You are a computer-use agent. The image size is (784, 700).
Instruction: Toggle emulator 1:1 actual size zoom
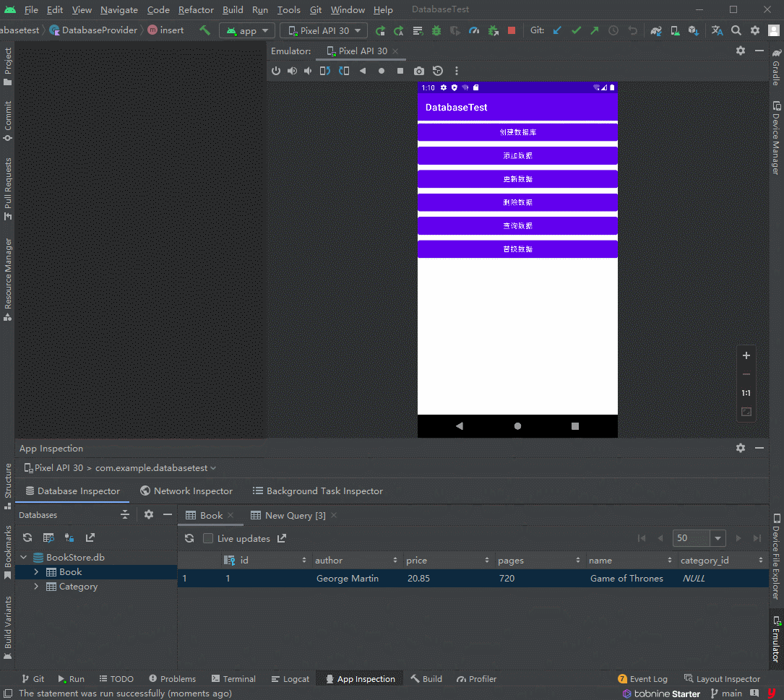pos(746,393)
